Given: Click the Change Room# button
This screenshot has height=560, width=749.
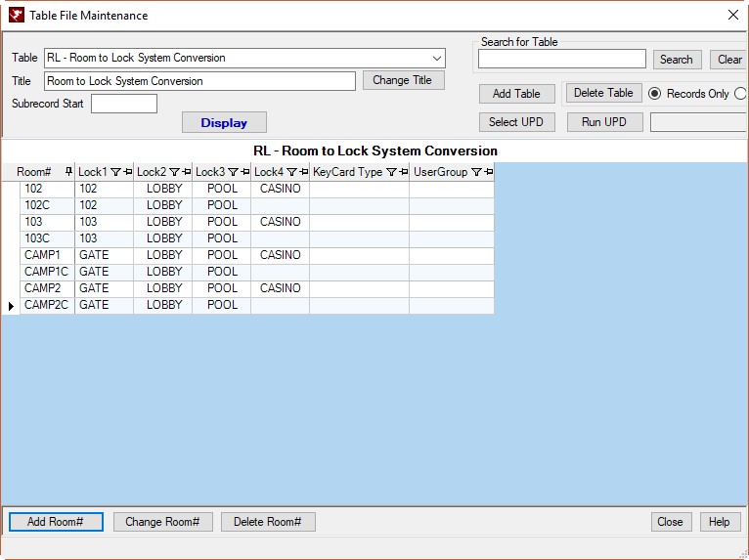Looking at the screenshot, I should (163, 522).
